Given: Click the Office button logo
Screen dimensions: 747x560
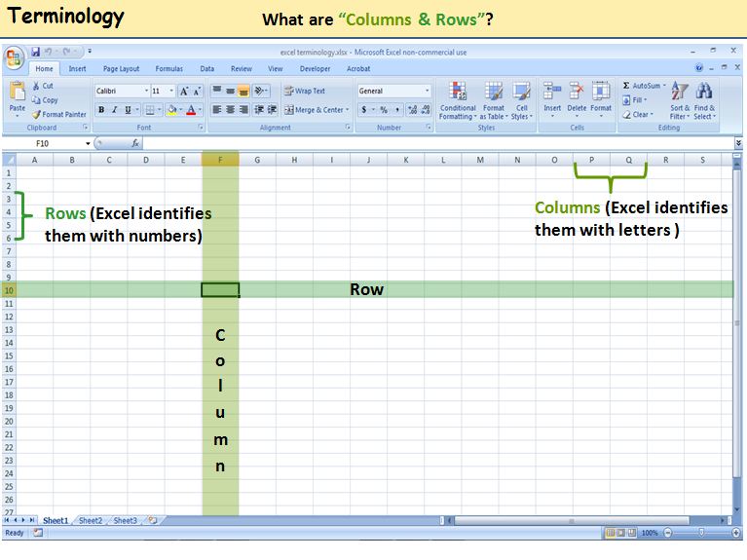Looking at the screenshot, I should [x=15, y=57].
